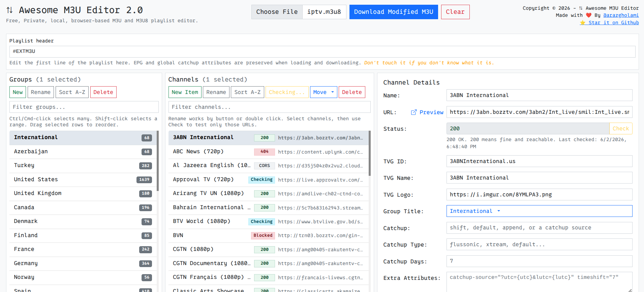Click the Status 200 field
Viewport: 644px width, 292px height.
pyautogui.click(x=528, y=128)
